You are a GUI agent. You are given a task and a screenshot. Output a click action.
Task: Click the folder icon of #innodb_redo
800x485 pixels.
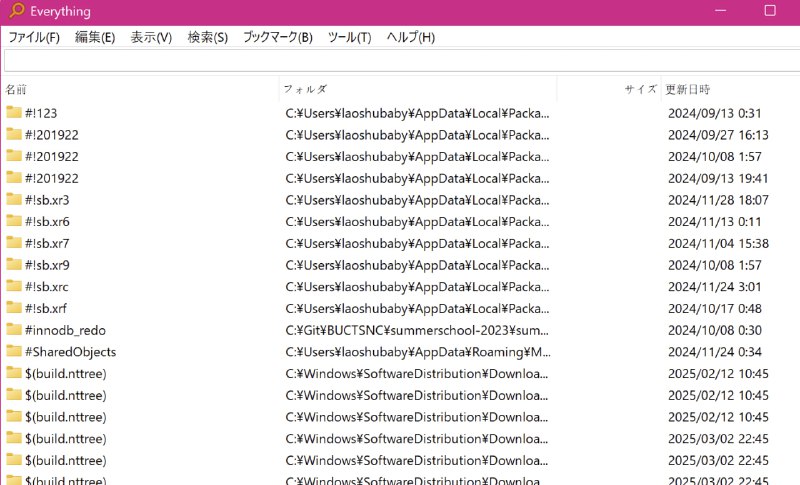click(x=14, y=329)
